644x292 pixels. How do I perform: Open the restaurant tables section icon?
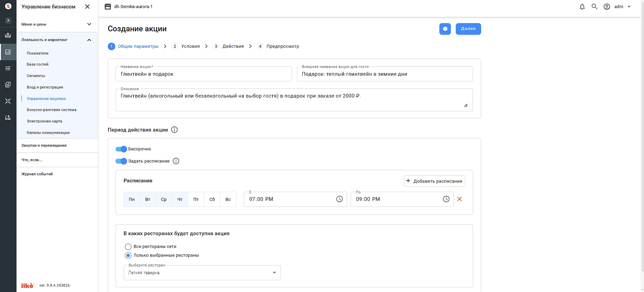pos(8,35)
